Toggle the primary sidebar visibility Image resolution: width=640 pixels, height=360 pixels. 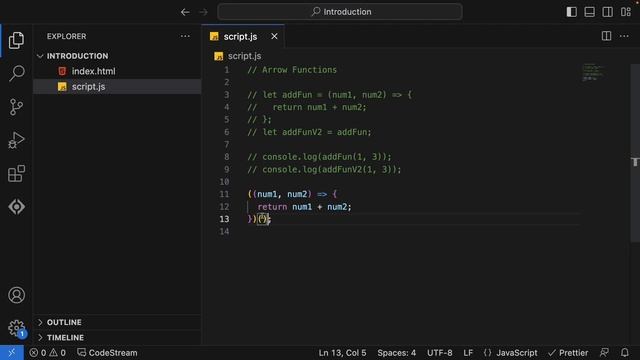pos(571,12)
